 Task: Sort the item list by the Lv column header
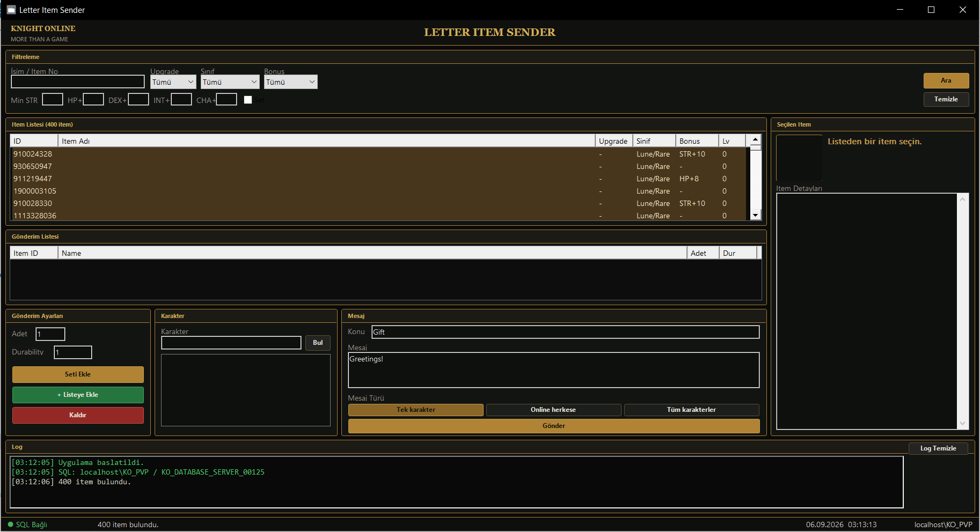click(x=732, y=141)
